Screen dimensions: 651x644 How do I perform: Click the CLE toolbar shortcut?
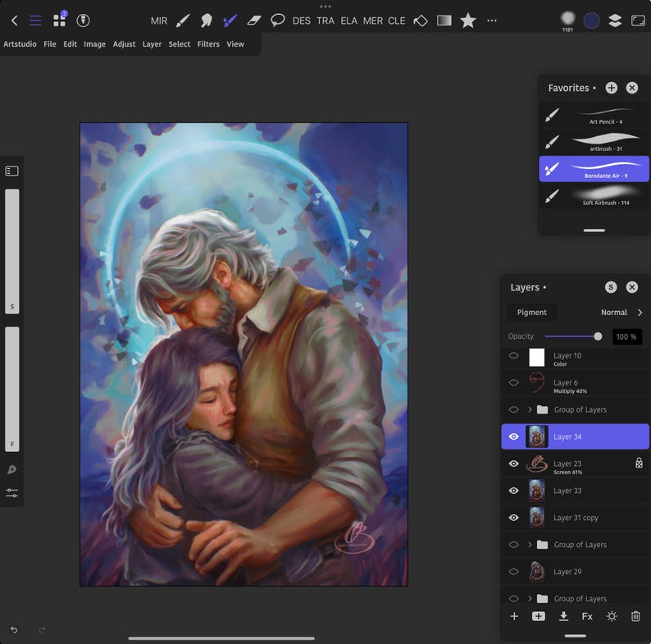tap(397, 21)
